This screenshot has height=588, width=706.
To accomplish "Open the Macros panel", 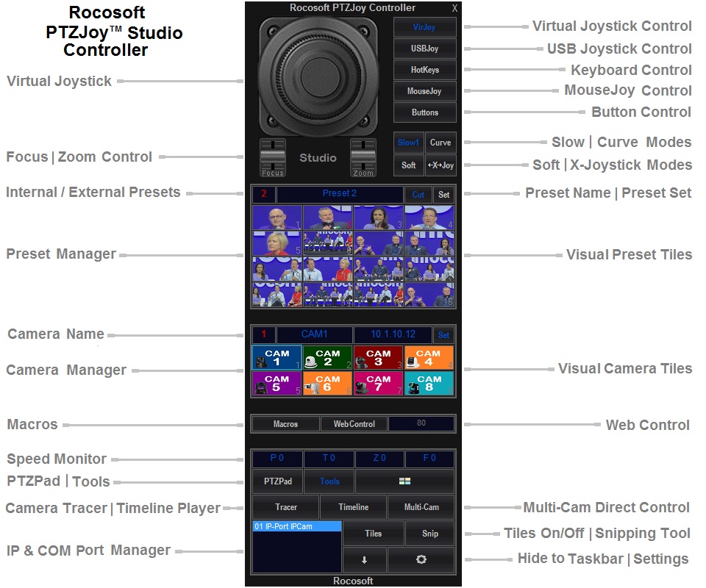I will 285,424.
